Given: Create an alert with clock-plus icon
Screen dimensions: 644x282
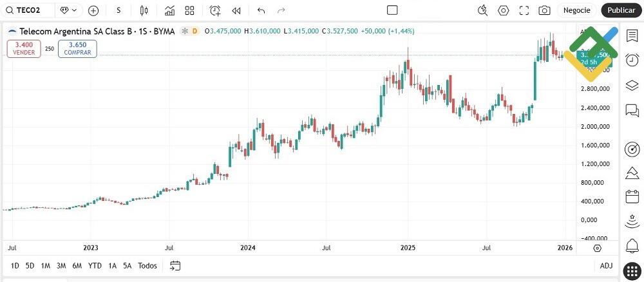Looking at the screenshot, I should coord(215,11).
